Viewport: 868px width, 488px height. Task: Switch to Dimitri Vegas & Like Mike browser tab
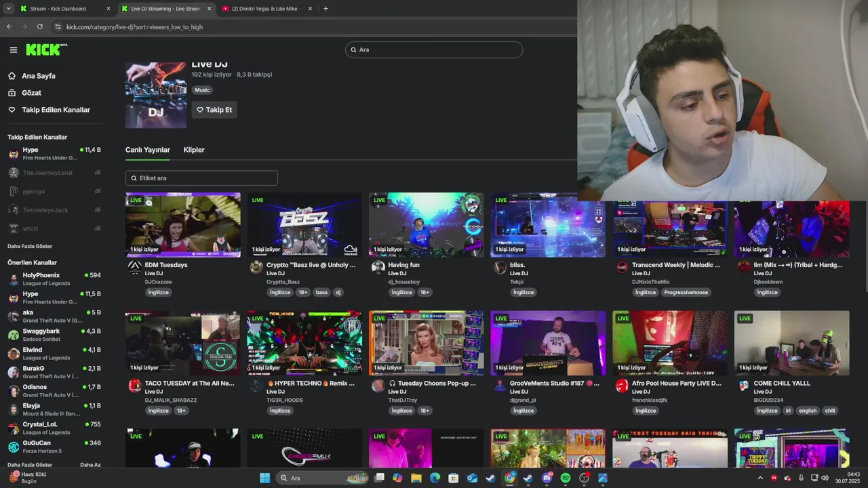pyautogui.click(x=264, y=9)
